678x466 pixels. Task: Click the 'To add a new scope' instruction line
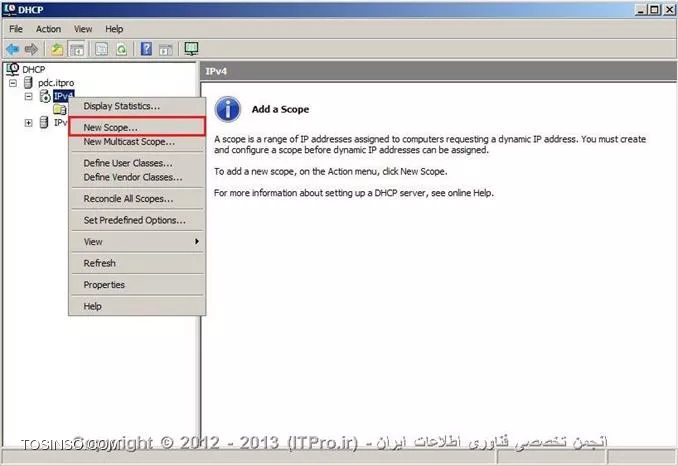pos(331,172)
